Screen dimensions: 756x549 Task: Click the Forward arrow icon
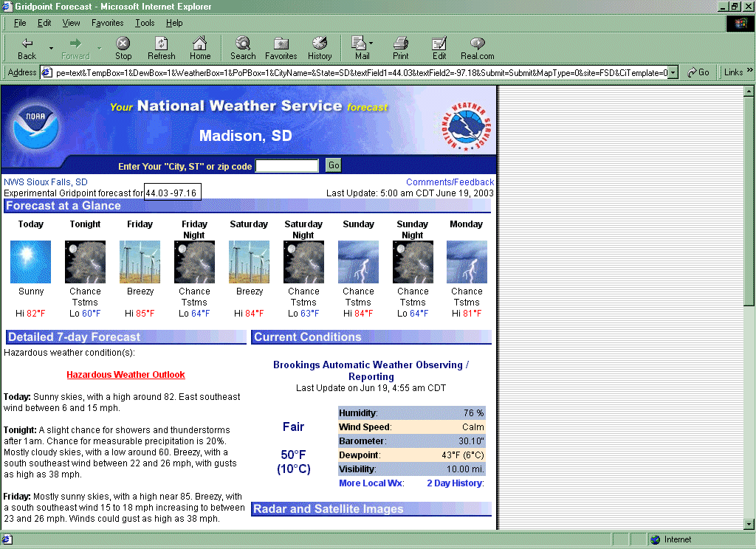pos(75,44)
